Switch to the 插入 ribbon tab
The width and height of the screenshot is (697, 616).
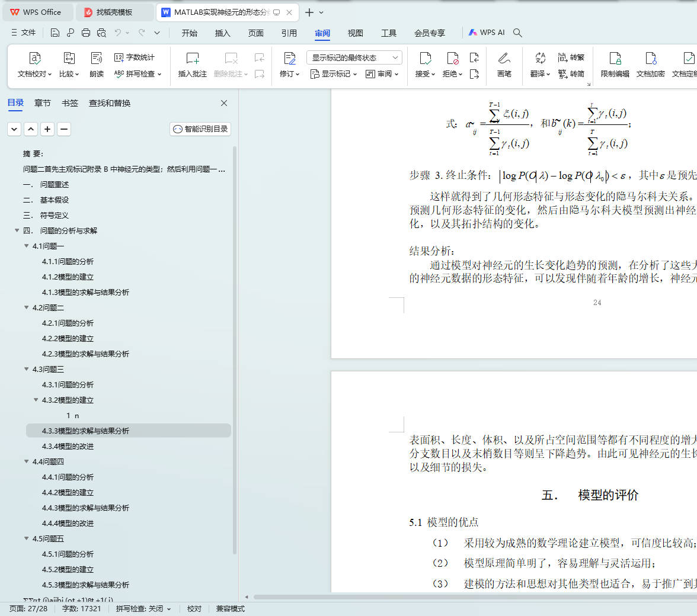click(222, 33)
